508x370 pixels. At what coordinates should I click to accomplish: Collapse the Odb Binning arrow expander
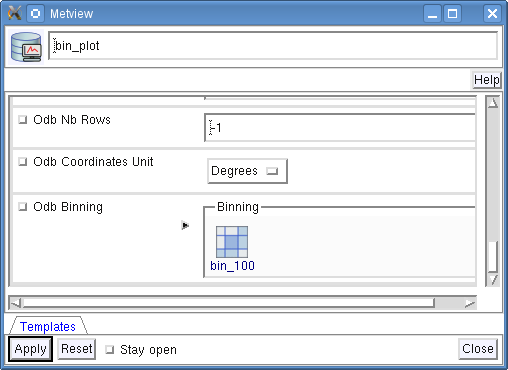185,225
